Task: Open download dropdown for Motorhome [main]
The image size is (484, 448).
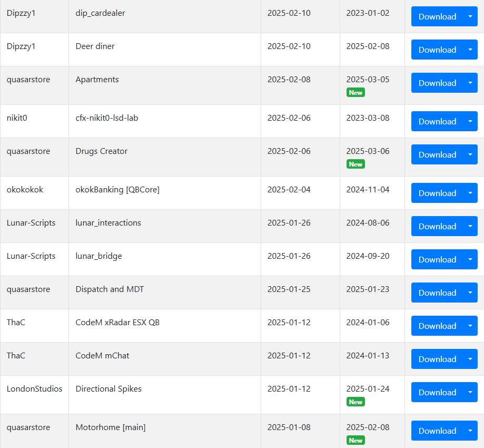Action: point(470,431)
